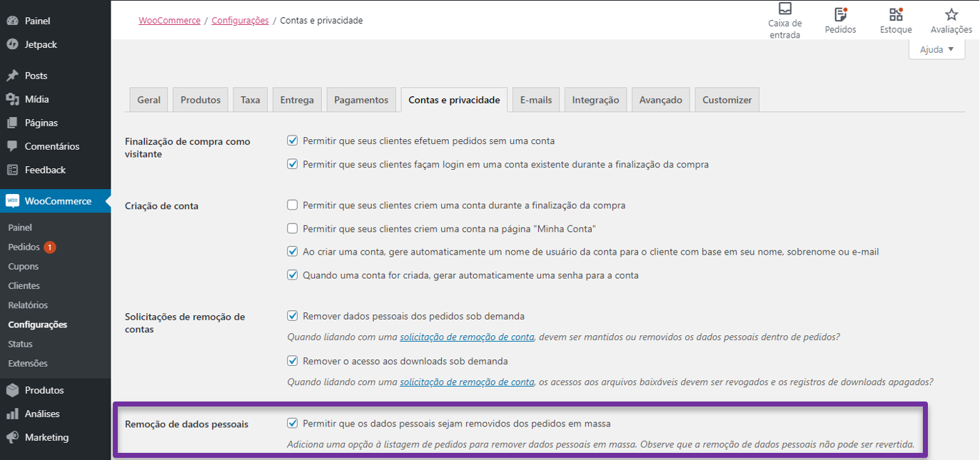Switch to the Avançado tab

coord(661,100)
